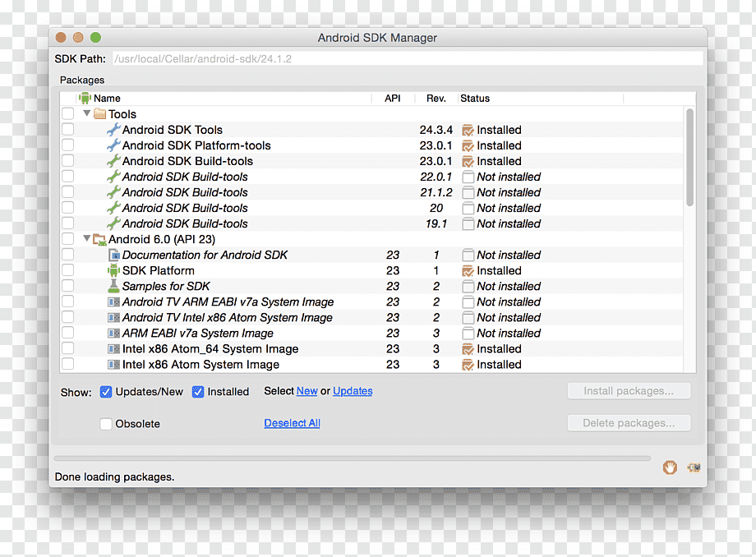Click the wrench icon of Build-tools 22.0.1

[x=113, y=177]
